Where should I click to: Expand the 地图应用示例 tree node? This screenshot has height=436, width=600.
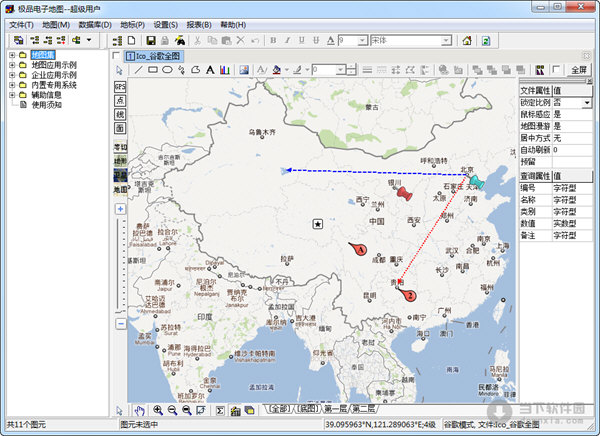[12, 65]
